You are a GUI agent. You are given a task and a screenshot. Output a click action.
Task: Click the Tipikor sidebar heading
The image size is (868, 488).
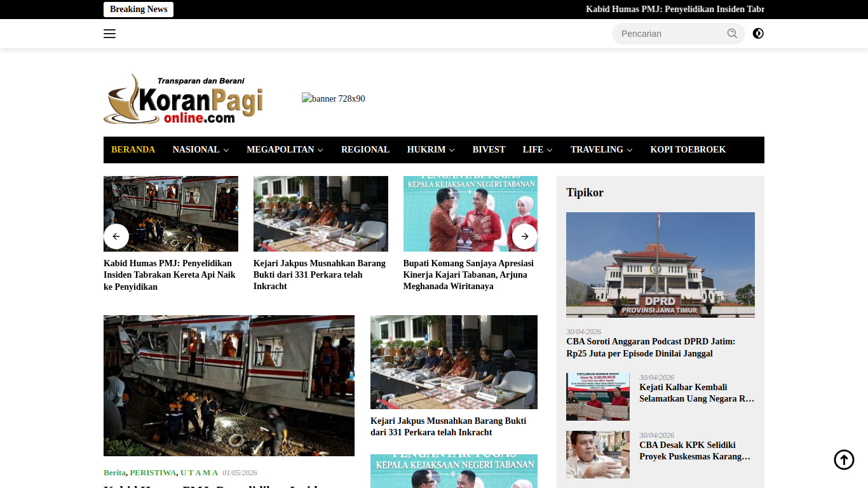[585, 193]
